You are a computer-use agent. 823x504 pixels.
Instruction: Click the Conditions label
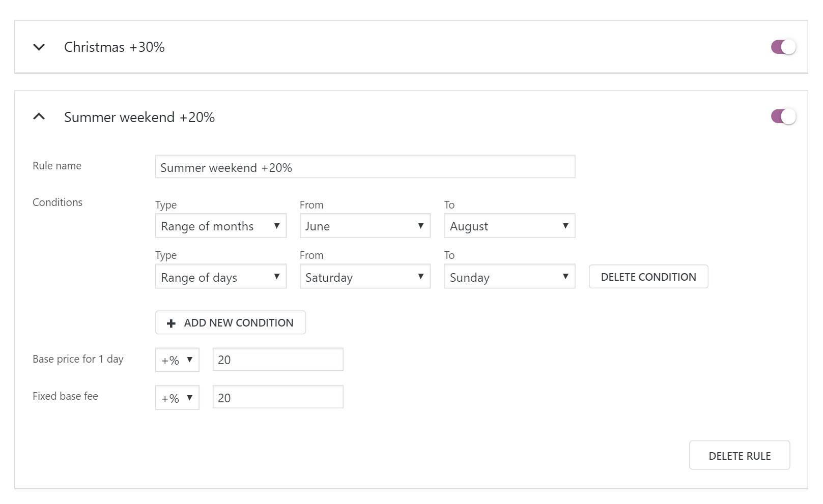point(58,202)
